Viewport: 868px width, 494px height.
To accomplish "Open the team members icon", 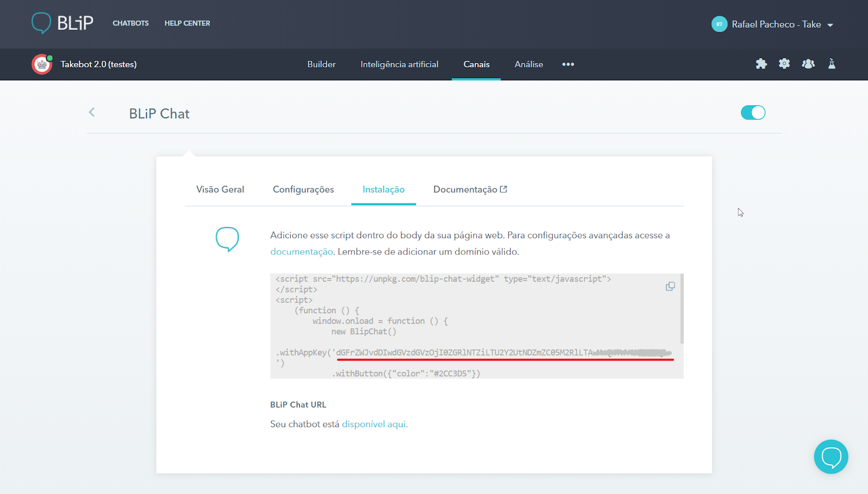I will click(x=808, y=64).
